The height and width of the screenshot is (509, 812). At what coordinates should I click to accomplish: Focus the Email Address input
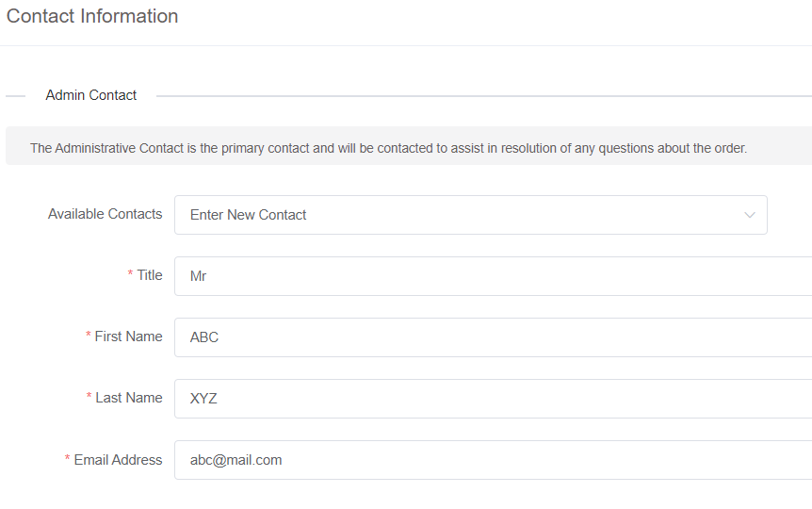coord(492,460)
